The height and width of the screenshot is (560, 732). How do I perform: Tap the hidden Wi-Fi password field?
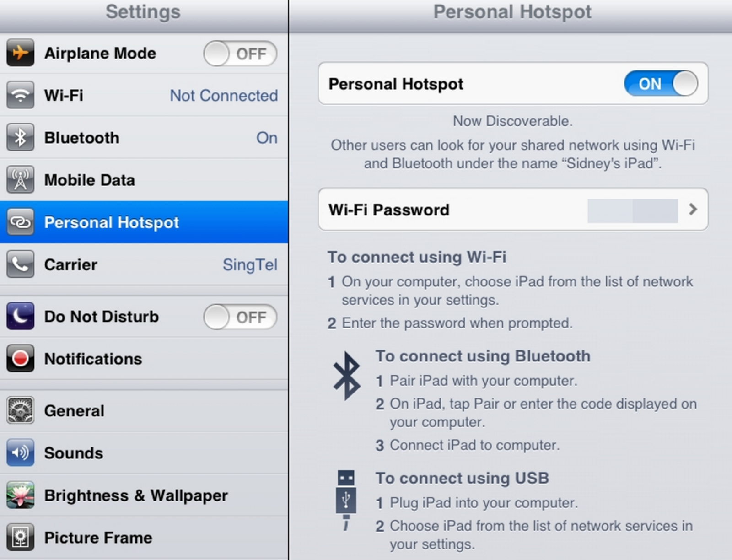(632, 210)
